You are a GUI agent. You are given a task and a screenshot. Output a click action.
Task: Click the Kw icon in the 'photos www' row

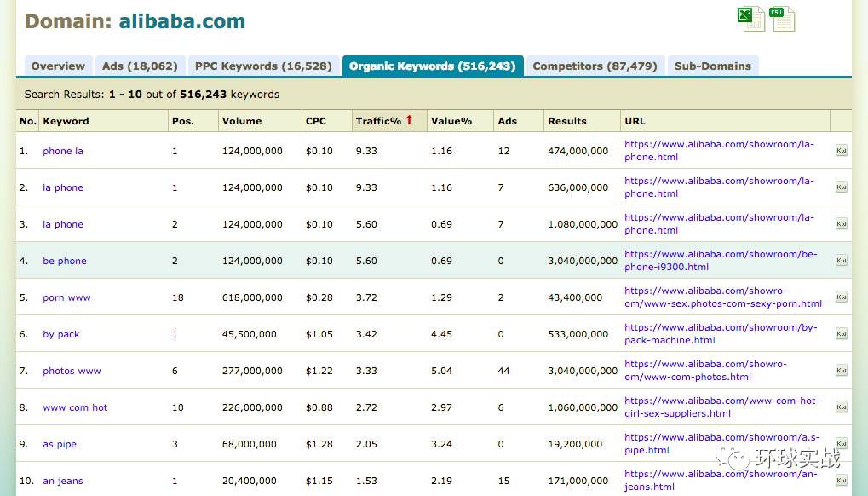click(x=842, y=371)
